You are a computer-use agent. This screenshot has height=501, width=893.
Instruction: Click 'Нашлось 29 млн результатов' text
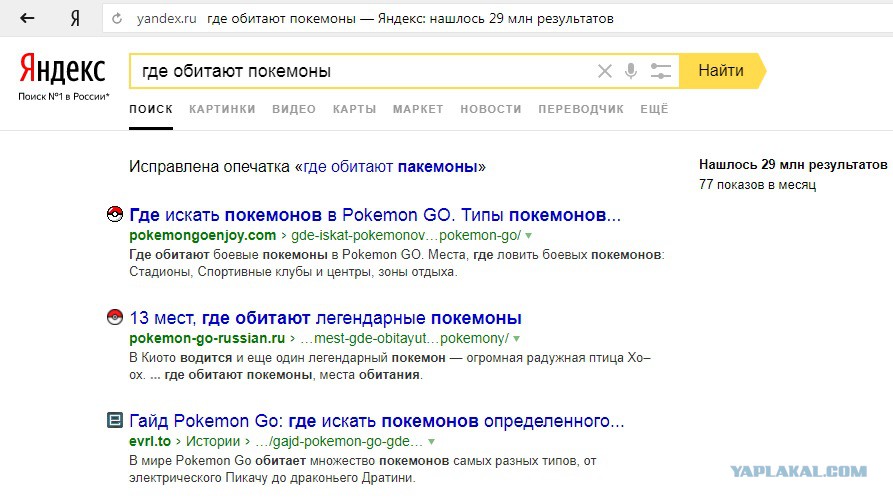[x=793, y=165]
